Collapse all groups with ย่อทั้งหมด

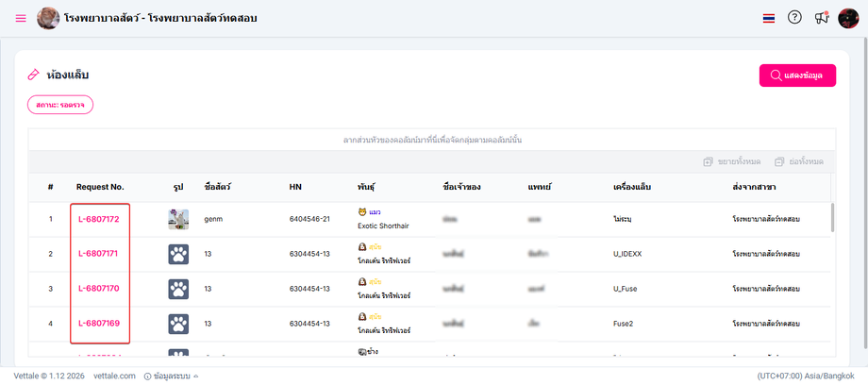click(x=799, y=161)
